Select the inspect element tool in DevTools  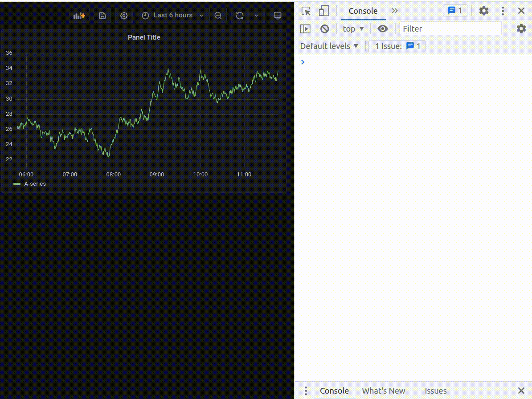306,11
